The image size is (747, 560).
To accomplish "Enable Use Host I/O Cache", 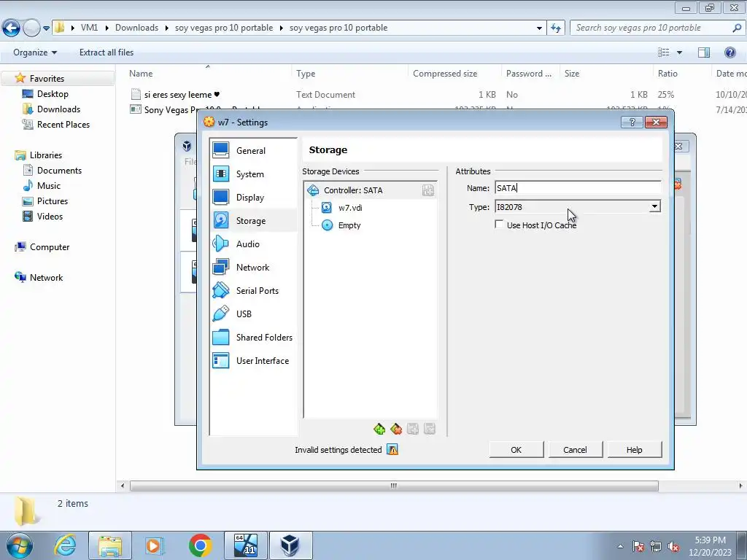I will coord(499,225).
